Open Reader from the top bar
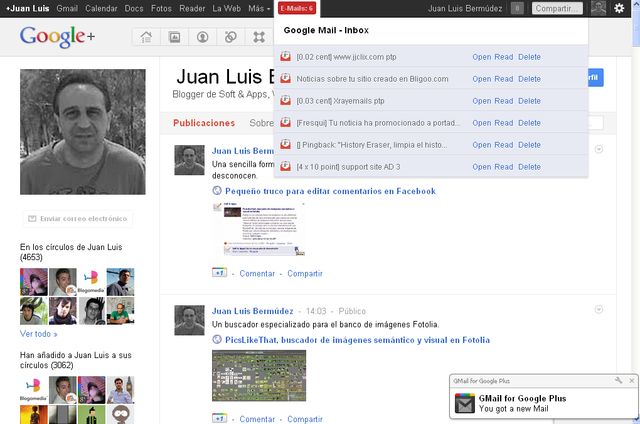Screen dimensions: 640x424 coord(192,8)
